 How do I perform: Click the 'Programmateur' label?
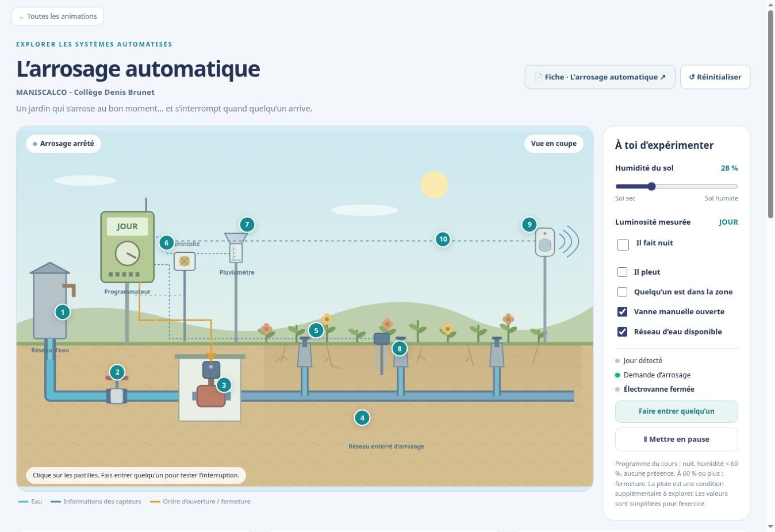(x=127, y=292)
